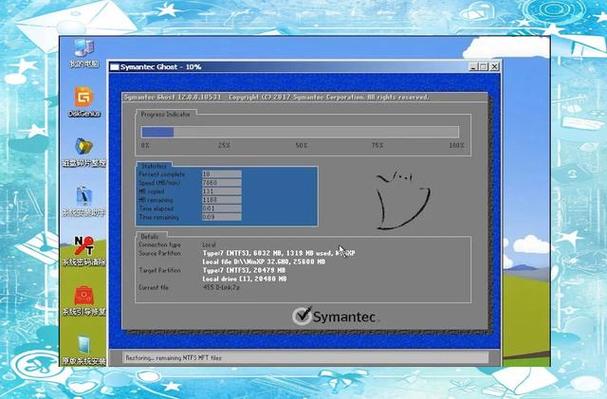
Task: Click the target Type:7 [NTFS] 20479 MB line
Action: [244, 271]
